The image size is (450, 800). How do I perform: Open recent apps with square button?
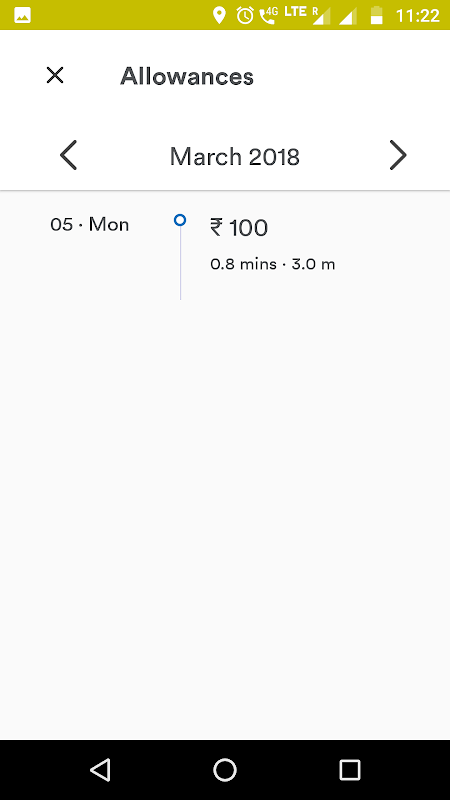[350, 769]
